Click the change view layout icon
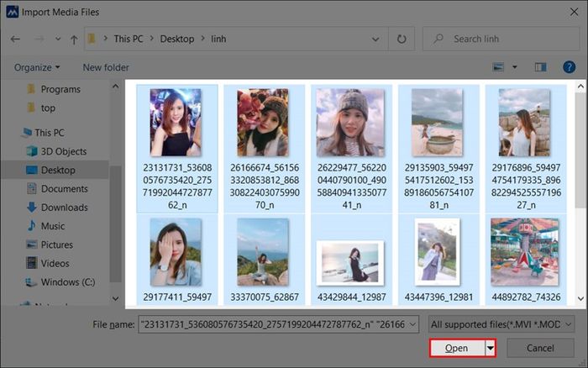The height and width of the screenshot is (368, 588). 498,67
